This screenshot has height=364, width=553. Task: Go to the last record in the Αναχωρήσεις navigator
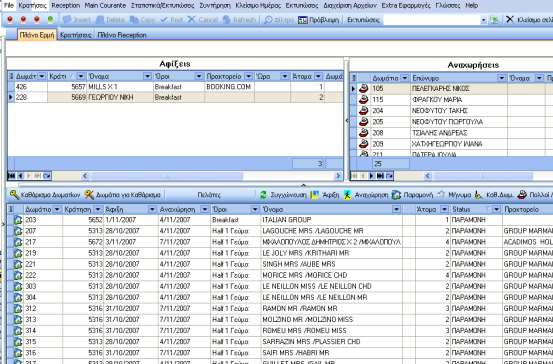380,176
